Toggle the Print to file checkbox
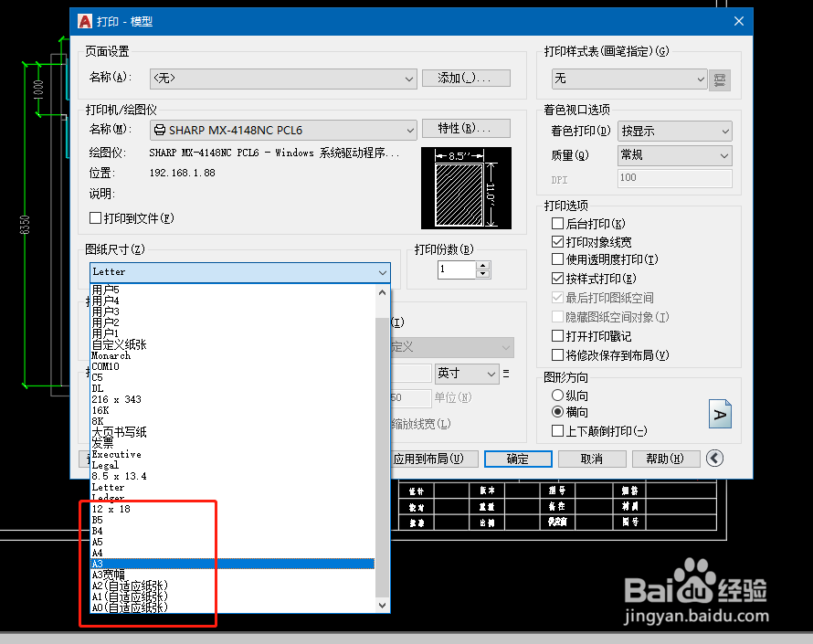This screenshot has height=644, width=813. 95,217
